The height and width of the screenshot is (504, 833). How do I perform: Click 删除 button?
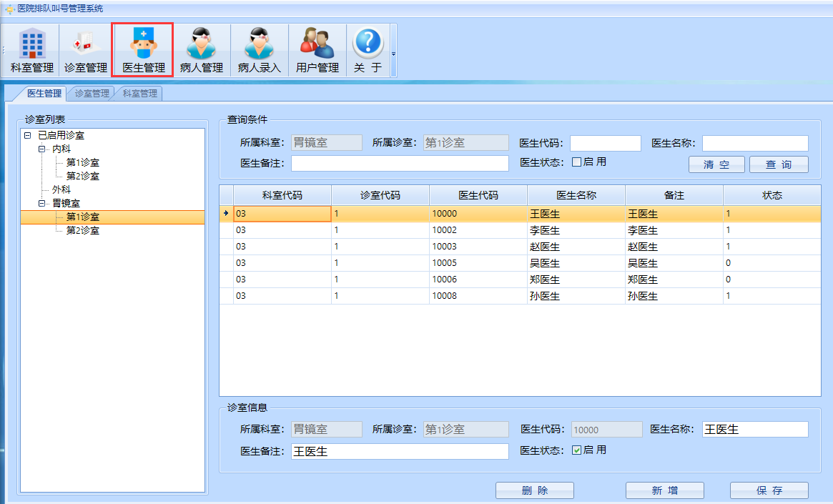(x=534, y=490)
